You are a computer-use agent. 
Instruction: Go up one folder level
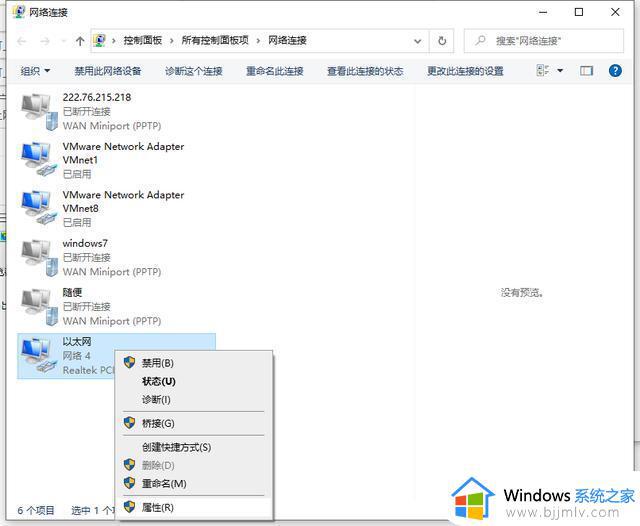coord(80,41)
